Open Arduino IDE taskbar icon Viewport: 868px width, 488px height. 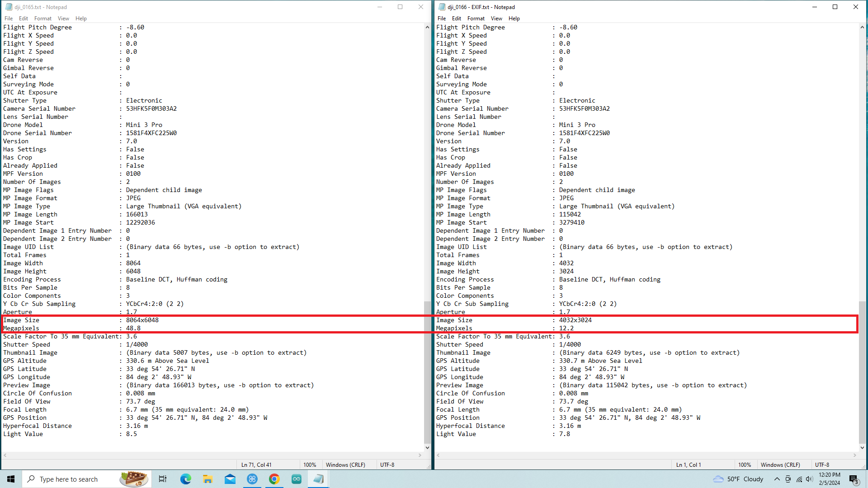coord(296,479)
